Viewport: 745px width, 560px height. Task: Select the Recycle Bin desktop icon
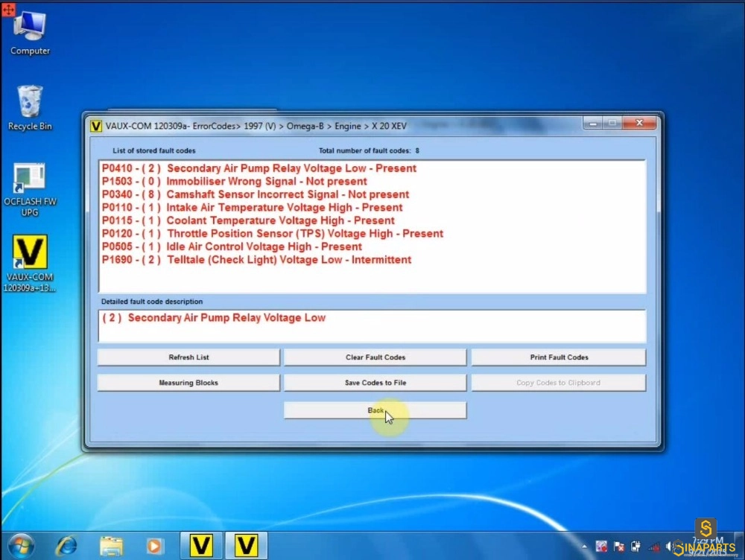(x=30, y=108)
